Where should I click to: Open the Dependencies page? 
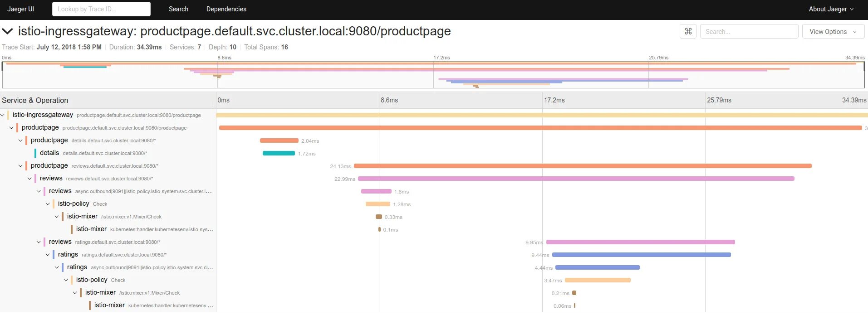pyautogui.click(x=226, y=9)
